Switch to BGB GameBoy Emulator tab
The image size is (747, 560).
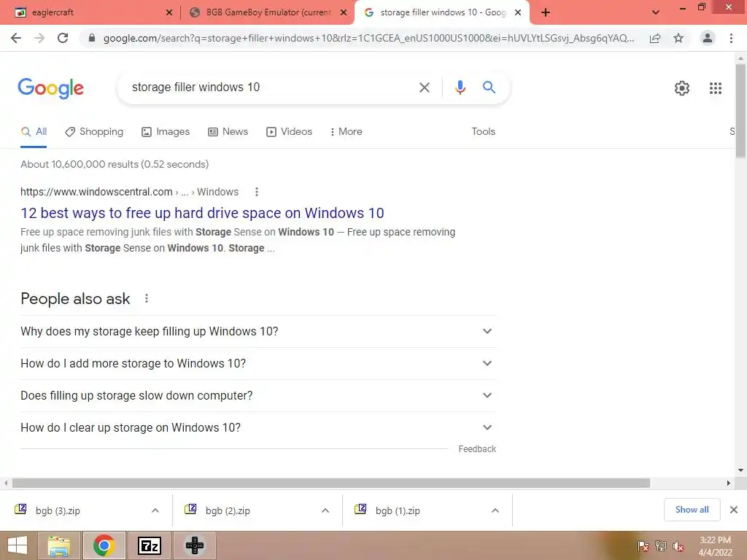(x=268, y=13)
